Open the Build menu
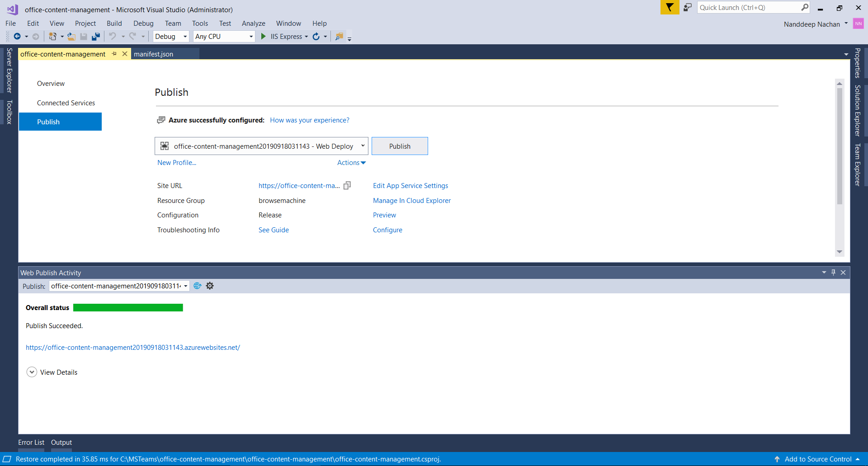The height and width of the screenshot is (466, 868). point(114,24)
